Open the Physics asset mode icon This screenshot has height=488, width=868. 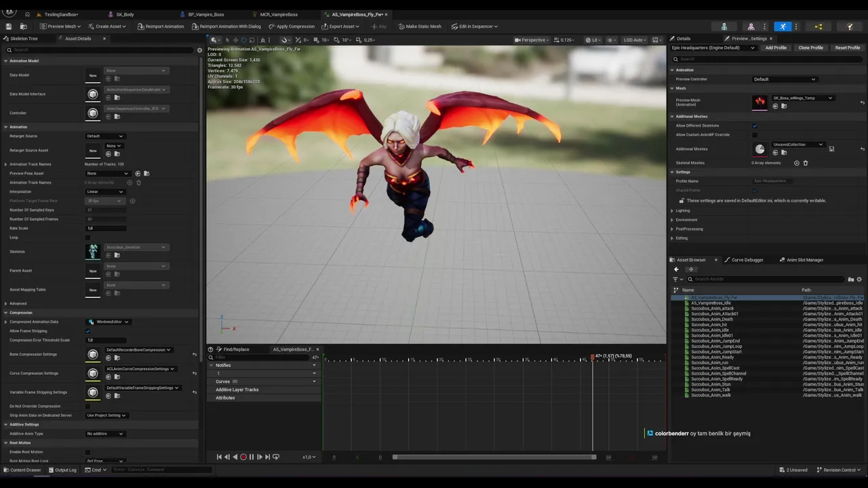pyautogui.click(x=850, y=26)
